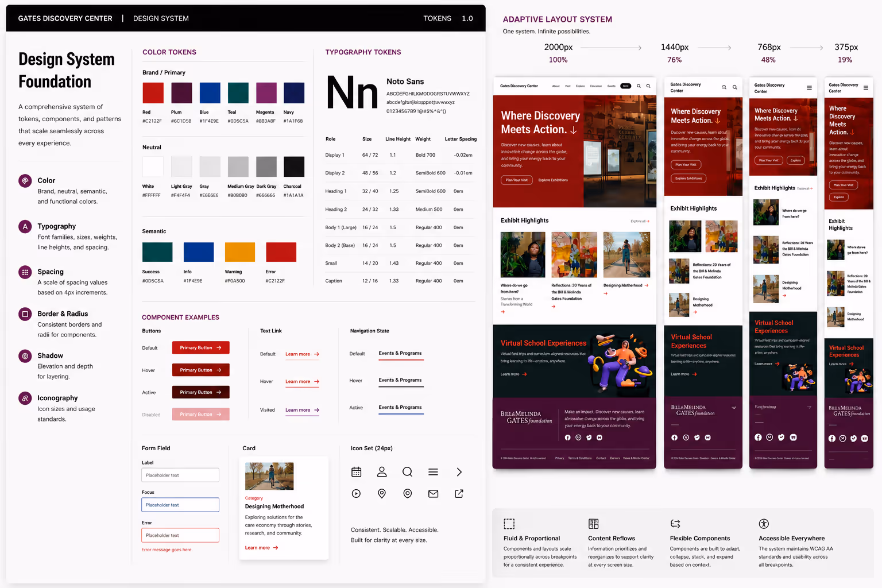Select the Magenta brand color swatch
Viewport: 882px width, 588px height.
tap(266, 93)
